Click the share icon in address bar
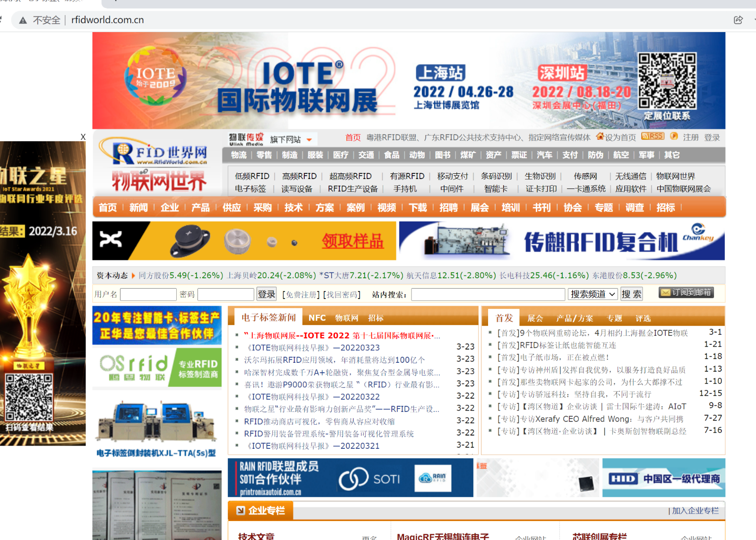 tap(738, 20)
